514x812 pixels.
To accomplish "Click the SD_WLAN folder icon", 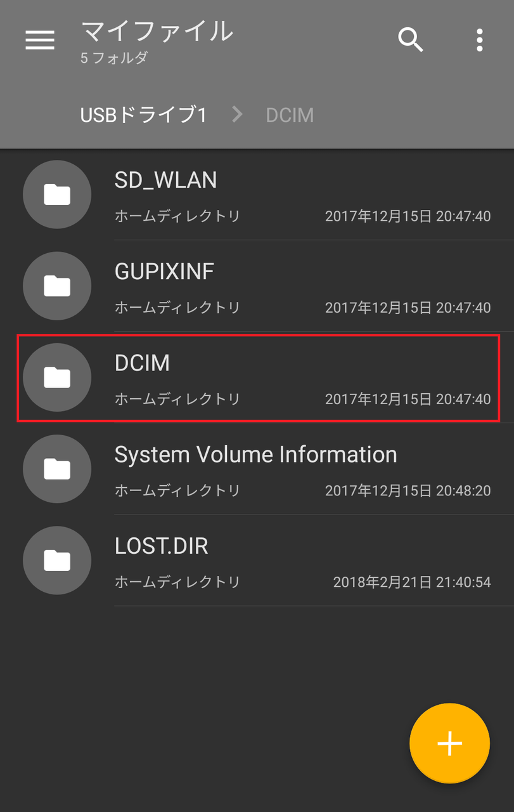I will [x=57, y=195].
